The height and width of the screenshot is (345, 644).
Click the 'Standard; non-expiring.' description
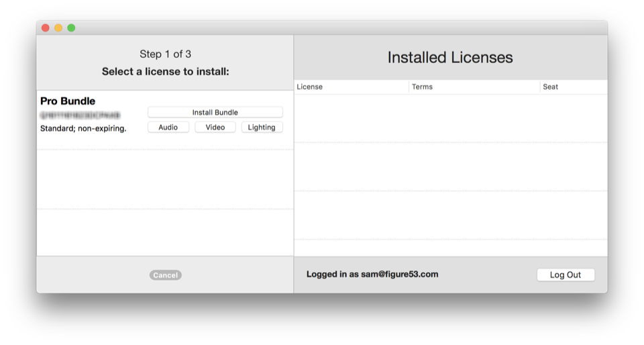[x=83, y=128]
